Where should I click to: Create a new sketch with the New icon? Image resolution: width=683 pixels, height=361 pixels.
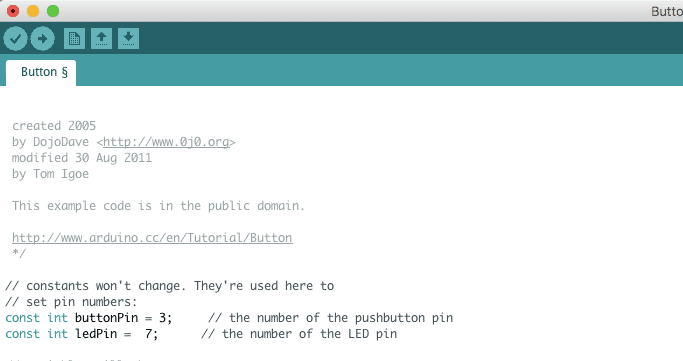pos(74,39)
